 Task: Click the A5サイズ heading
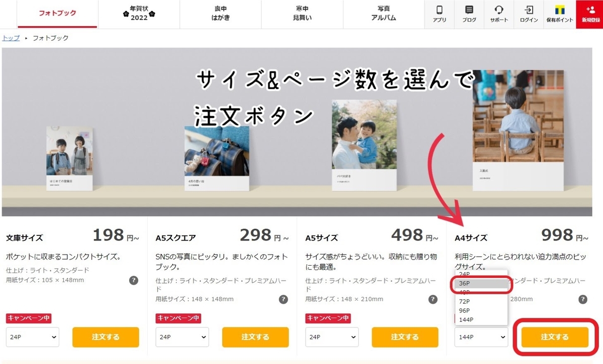pyautogui.click(x=322, y=238)
